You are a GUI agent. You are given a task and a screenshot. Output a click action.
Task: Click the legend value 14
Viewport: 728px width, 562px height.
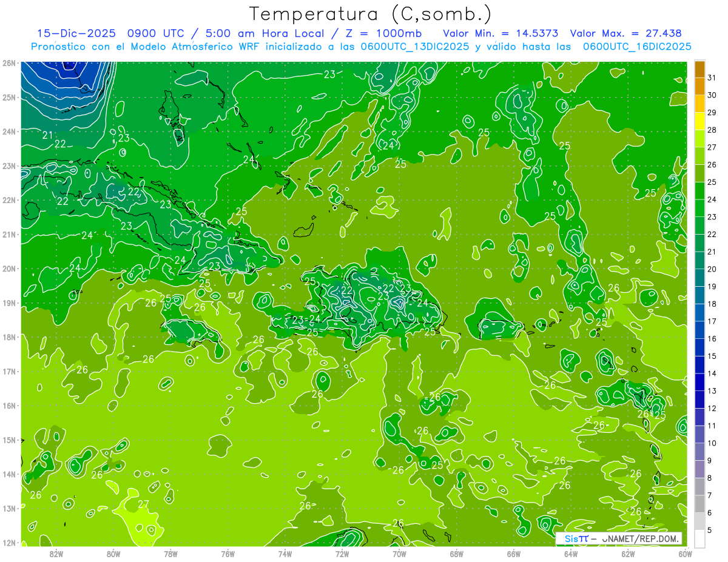click(712, 373)
